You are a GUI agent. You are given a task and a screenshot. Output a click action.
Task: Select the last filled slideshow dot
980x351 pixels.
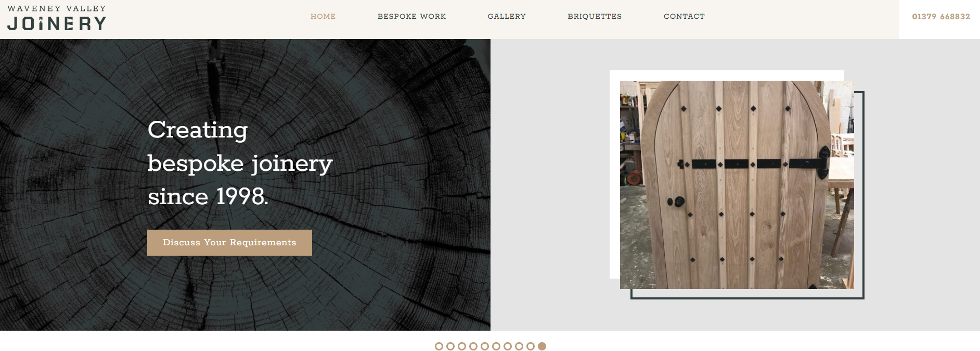click(x=542, y=346)
